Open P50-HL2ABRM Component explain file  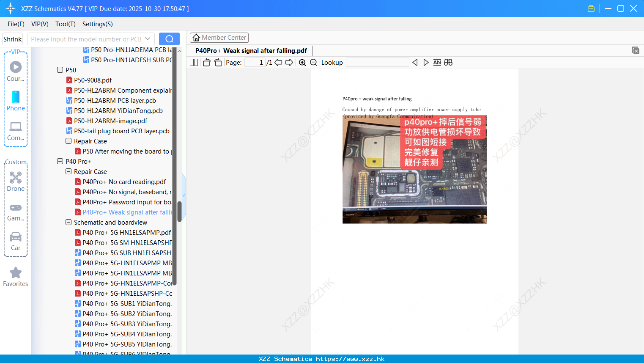point(119,90)
